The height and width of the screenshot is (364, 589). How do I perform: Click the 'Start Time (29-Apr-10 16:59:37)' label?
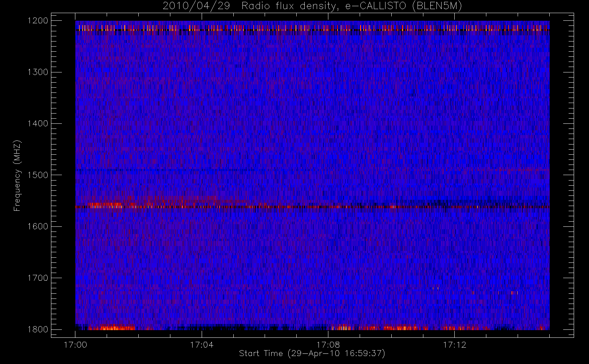pos(312,353)
